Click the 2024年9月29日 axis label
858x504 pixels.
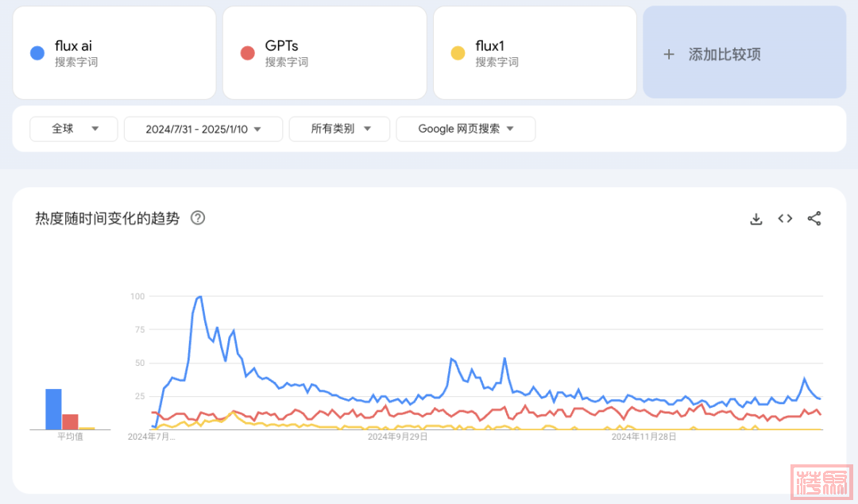point(397,436)
